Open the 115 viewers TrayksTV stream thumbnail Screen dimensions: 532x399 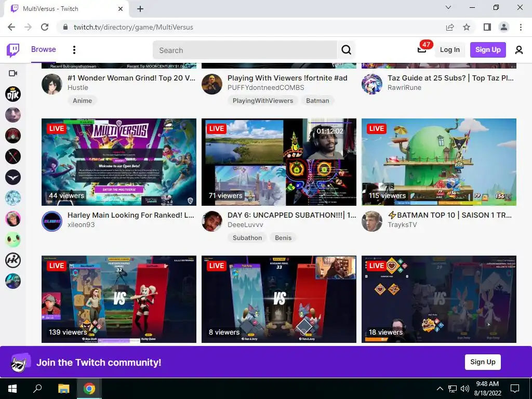coord(439,162)
